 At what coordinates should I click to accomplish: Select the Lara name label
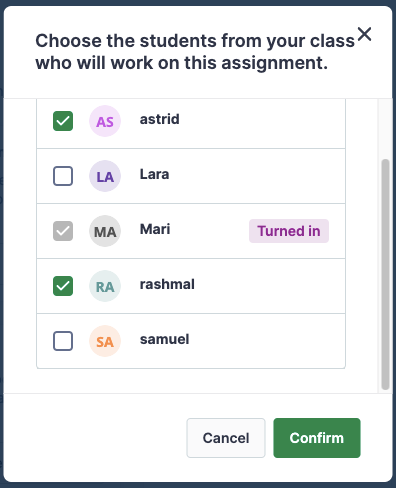(x=154, y=174)
